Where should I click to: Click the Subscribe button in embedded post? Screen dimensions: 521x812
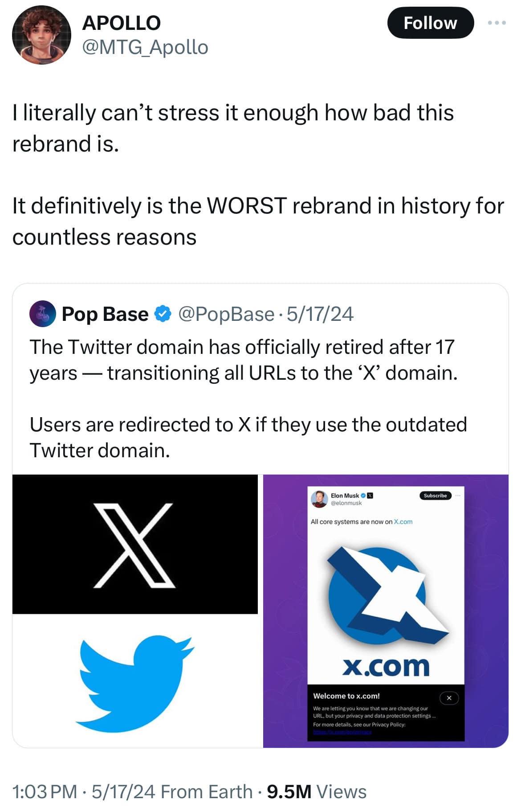tap(435, 496)
